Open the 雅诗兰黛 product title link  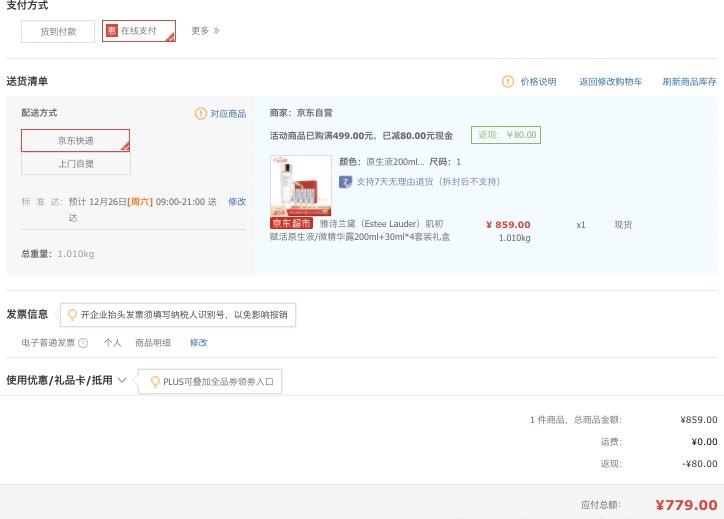coord(360,230)
